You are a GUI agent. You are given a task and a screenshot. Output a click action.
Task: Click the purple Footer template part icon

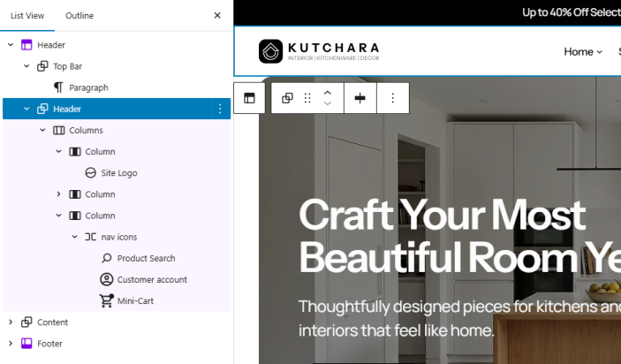tap(27, 344)
